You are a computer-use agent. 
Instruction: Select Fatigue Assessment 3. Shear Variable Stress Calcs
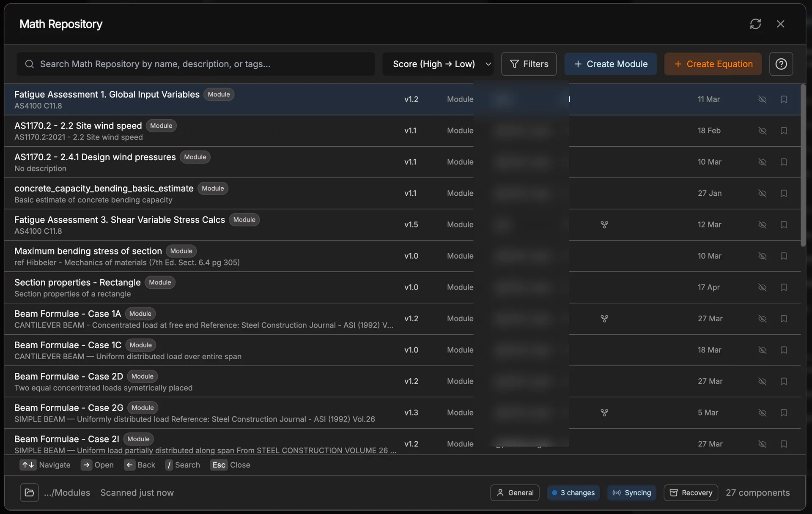pyautogui.click(x=402, y=224)
